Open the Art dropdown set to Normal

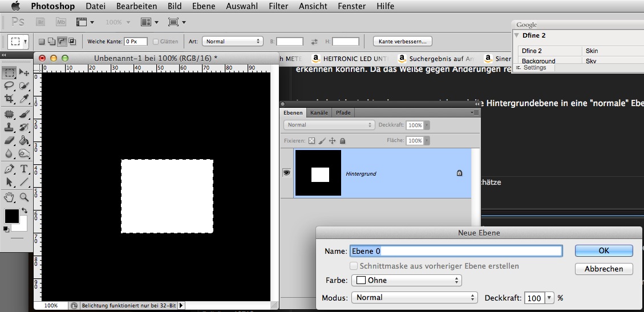click(233, 41)
